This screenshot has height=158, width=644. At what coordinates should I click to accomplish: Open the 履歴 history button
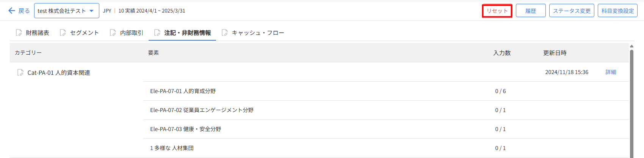tap(530, 11)
